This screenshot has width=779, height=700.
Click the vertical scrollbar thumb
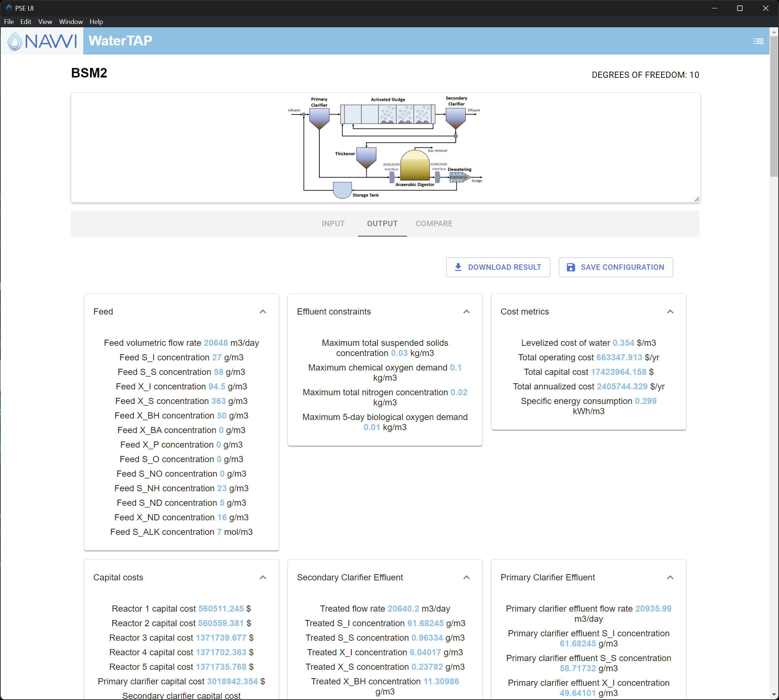click(774, 106)
